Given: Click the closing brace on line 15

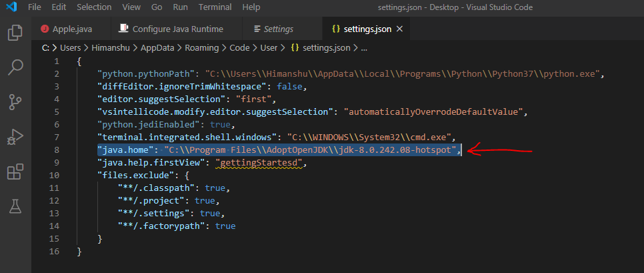Looking at the screenshot, I should coord(100,239).
